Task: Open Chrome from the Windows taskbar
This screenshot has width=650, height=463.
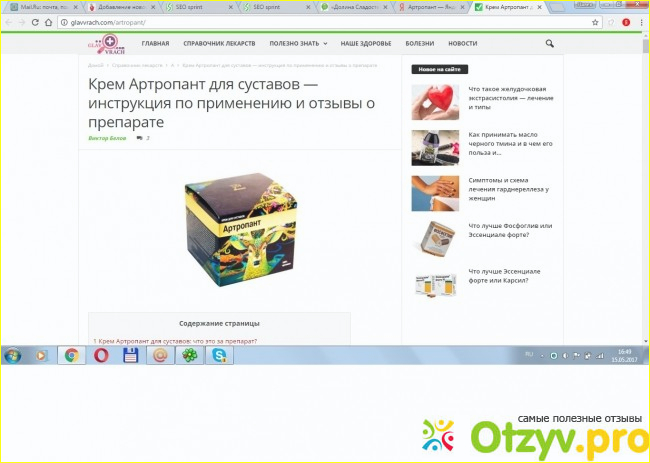Action: coord(71,355)
